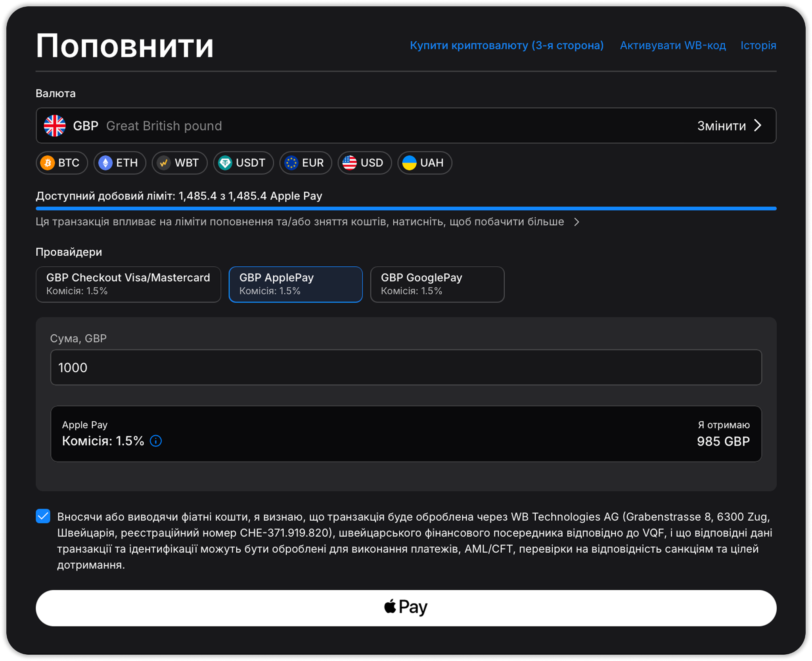This screenshot has height=661, width=812.
Task: Click the limits notice text about транзакція
Action: point(300,222)
